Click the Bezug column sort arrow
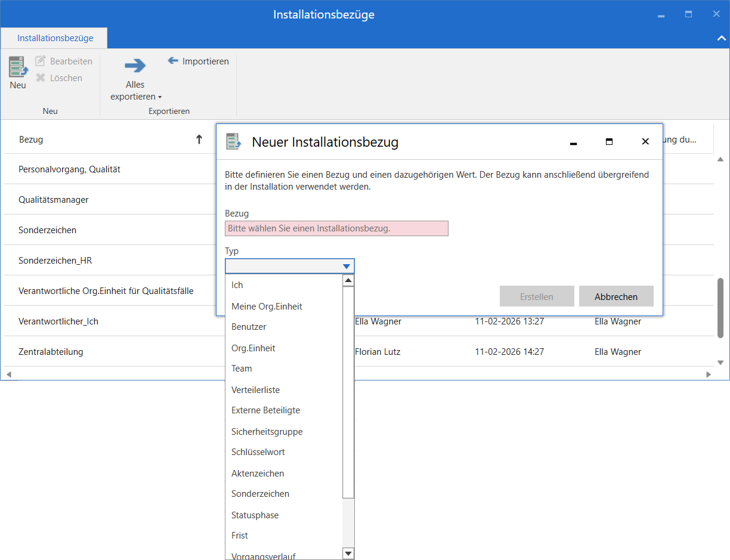730x560 pixels. [199, 140]
